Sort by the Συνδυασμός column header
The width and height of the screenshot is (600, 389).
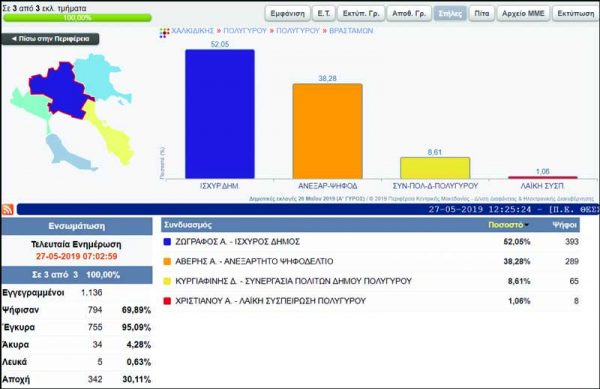pos(188,225)
